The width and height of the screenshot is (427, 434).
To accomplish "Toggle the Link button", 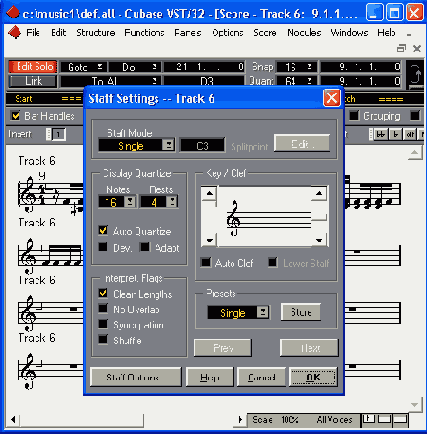I will coord(33,81).
